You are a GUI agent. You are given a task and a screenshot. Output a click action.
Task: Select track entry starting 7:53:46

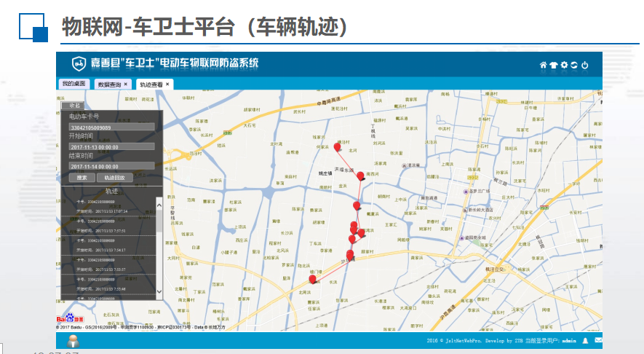point(108,284)
